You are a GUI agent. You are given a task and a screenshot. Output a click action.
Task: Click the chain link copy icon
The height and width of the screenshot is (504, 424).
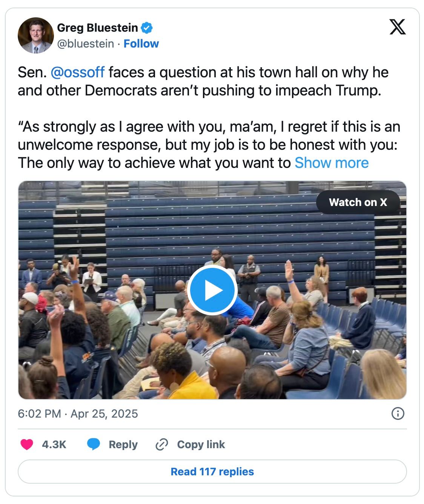coord(162,444)
